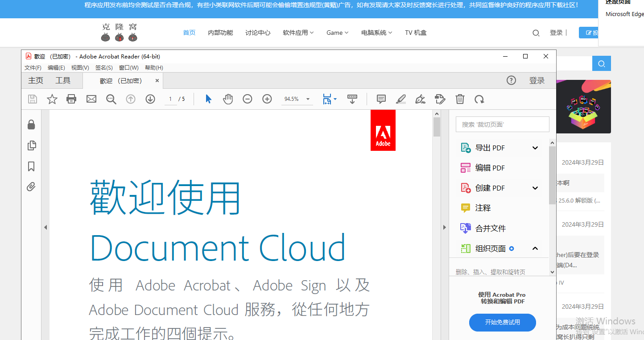Open the 文件(F) menu

pyautogui.click(x=33, y=68)
